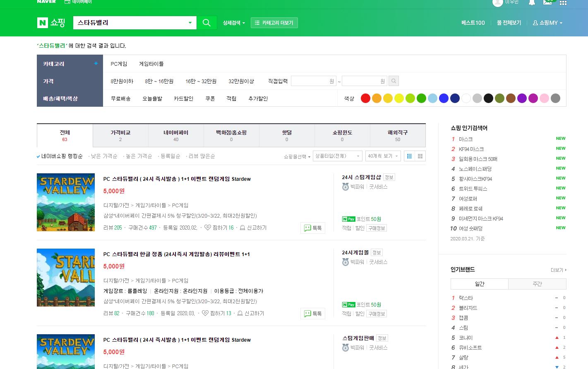Viewport: 588px width, 369px height.
Task: Filter by PC게임 category
Action: point(119,64)
